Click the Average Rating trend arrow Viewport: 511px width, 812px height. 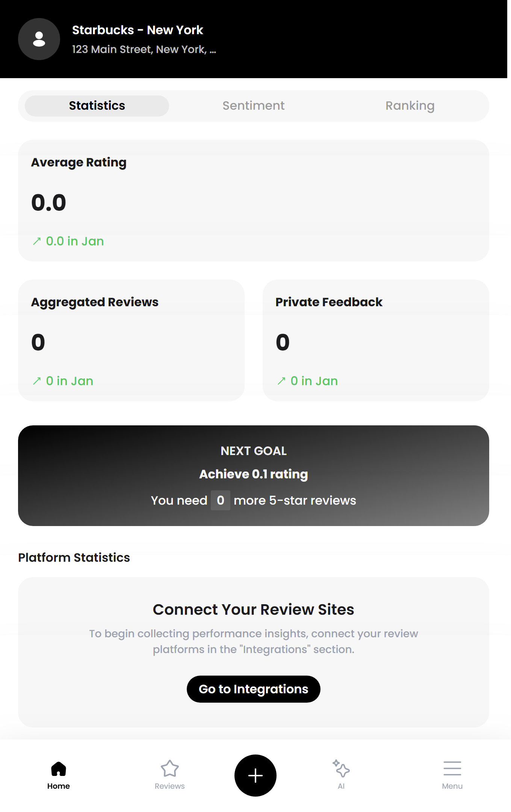(x=37, y=241)
